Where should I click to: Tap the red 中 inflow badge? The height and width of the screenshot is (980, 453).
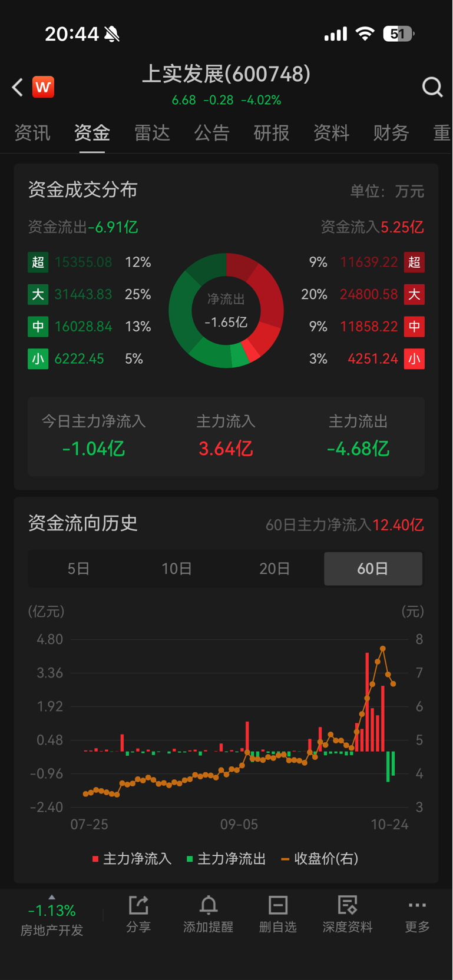coord(414,327)
